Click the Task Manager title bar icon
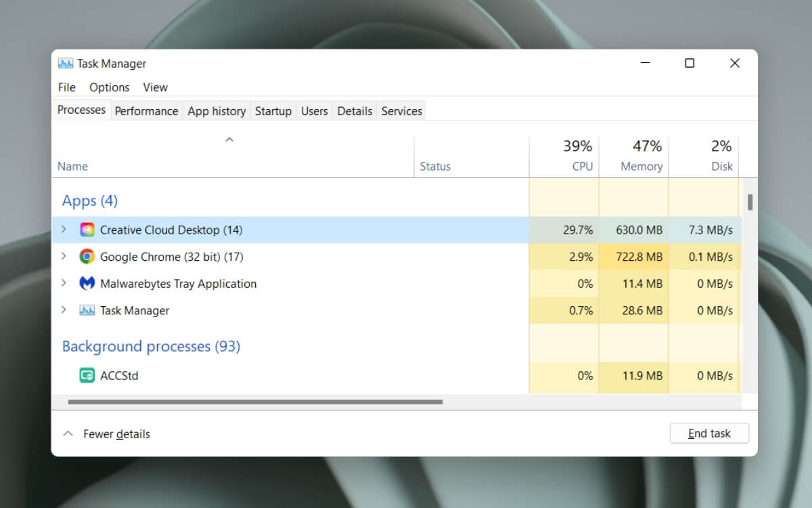 click(x=66, y=63)
